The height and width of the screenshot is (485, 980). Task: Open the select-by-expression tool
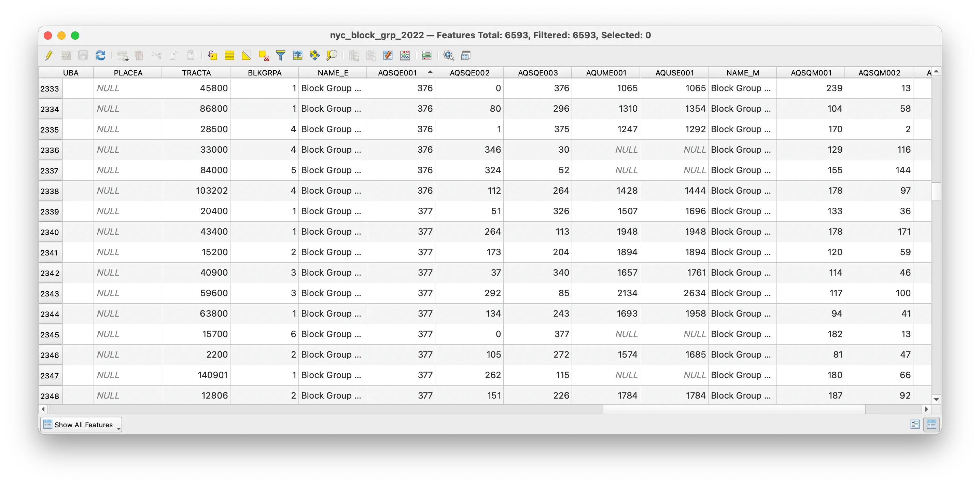(212, 56)
